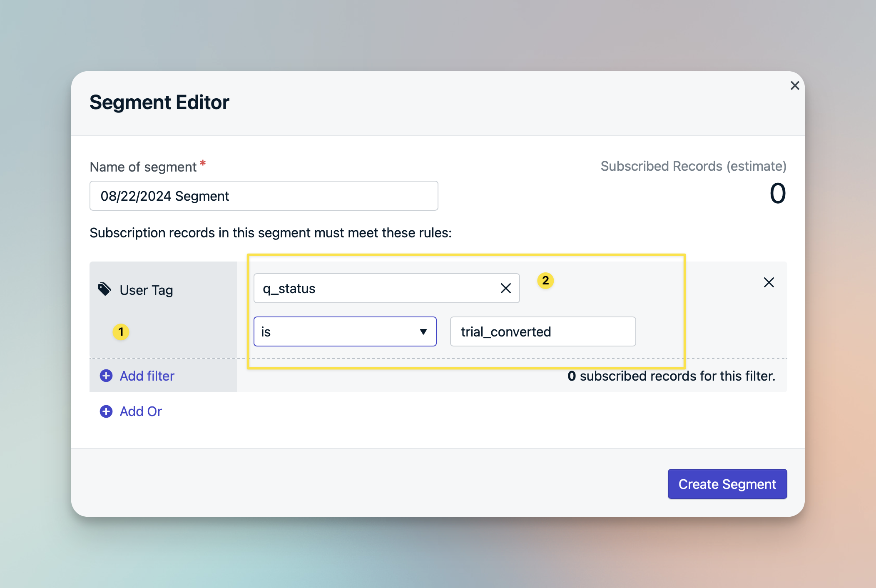Clear the q_status tag key field
This screenshot has height=588, width=876.
(505, 288)
